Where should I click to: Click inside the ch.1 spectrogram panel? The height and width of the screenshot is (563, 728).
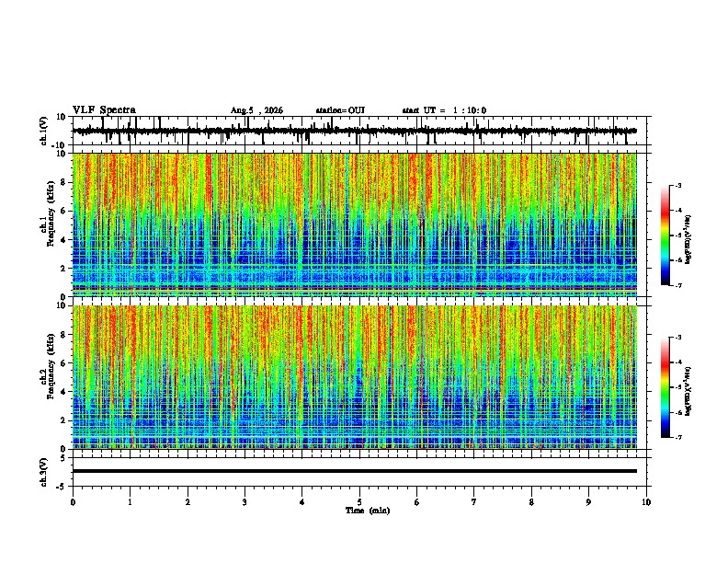pyautogui.click(x=355, y=224)
